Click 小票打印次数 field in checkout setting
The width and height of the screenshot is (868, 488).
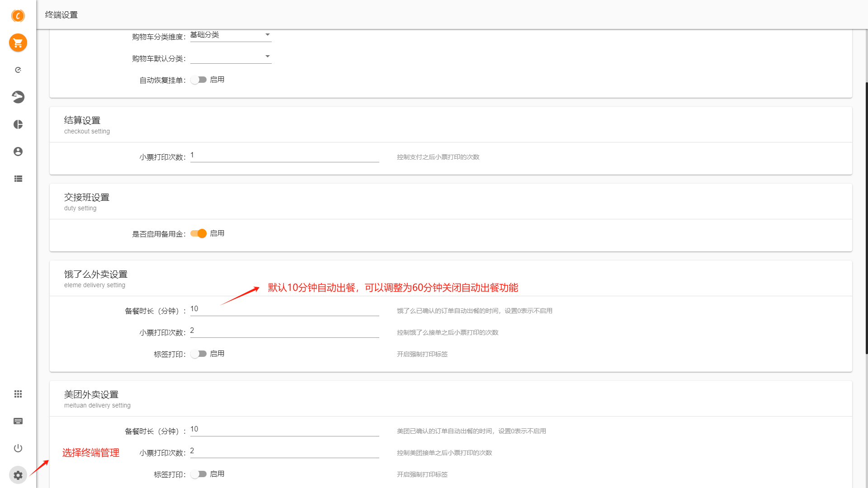point(285,156)
